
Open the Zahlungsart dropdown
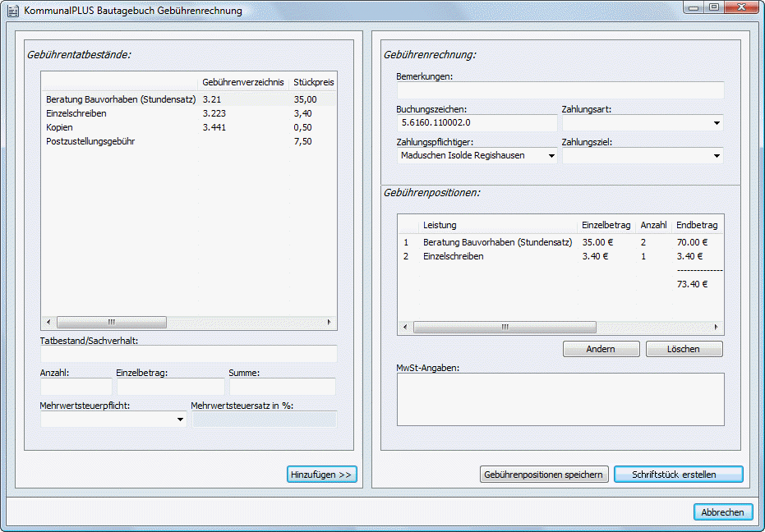pos(717,123)
